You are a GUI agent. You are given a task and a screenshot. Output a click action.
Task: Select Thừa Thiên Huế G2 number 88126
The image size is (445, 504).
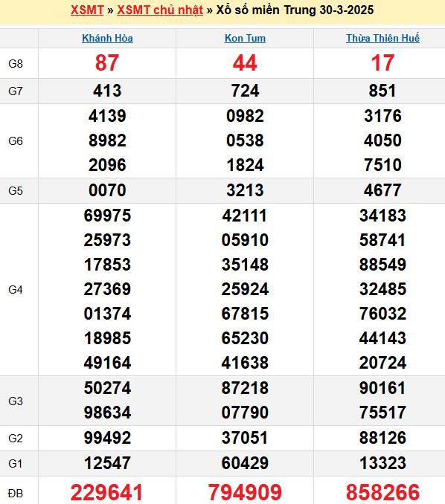pyautogui.click(x=382, y=438)
